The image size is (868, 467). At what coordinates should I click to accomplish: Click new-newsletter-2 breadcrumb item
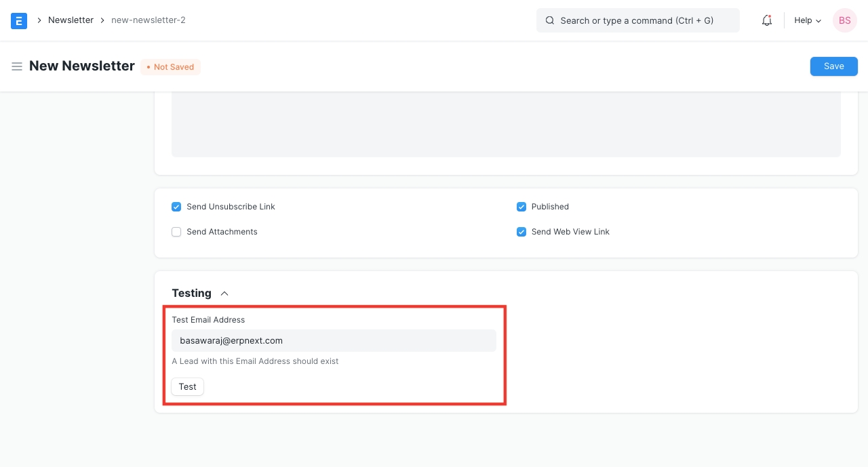[148, 20]
